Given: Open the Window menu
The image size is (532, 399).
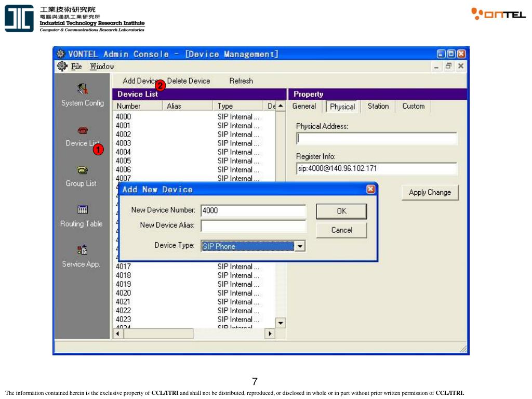Looking at the screenshot, I should point(102,66).
